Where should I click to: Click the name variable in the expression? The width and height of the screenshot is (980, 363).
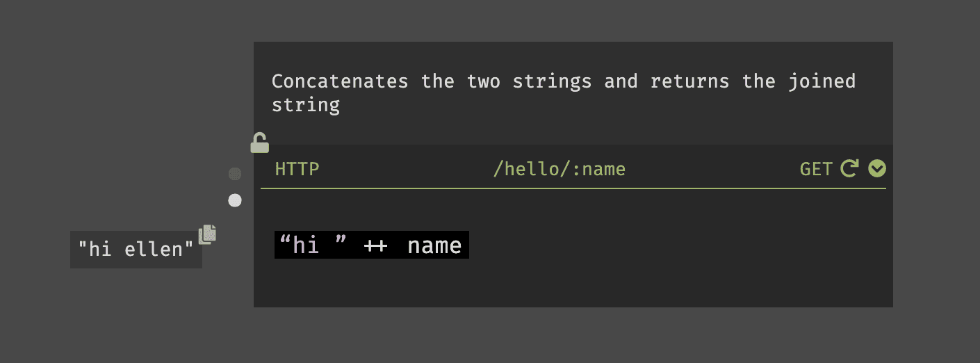pyautogui.click(x=434, y=245)
